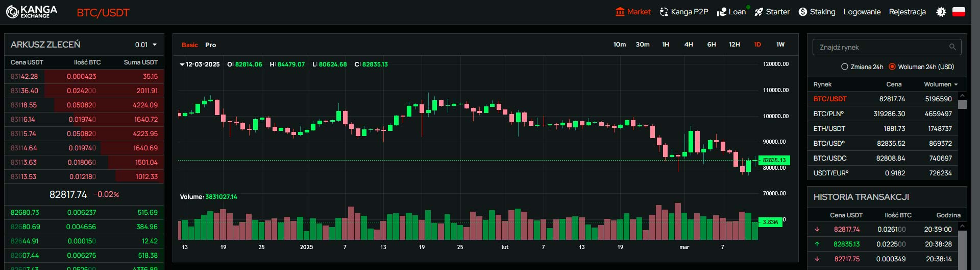
Task: Select BTC/USD market row
Action: click(x=883, y=143)
